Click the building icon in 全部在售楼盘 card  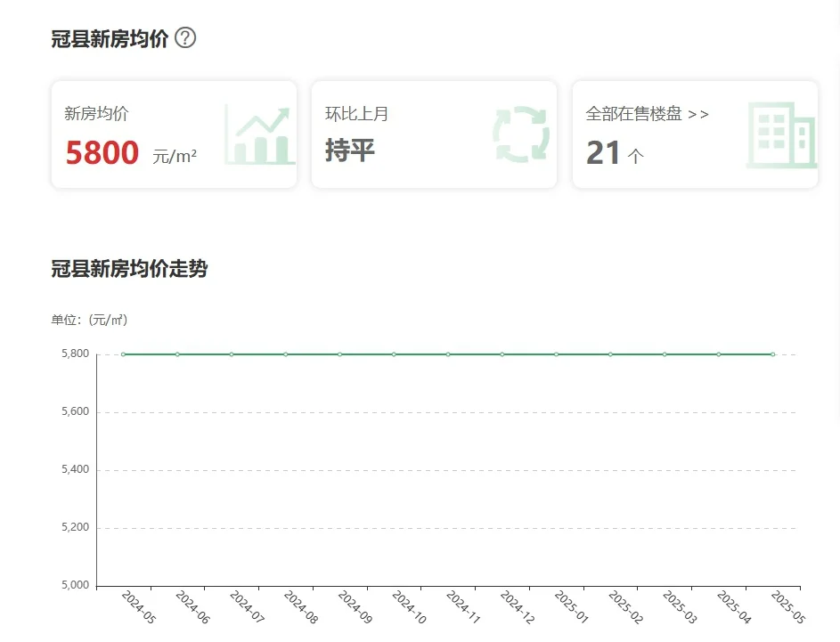point(781,134)
